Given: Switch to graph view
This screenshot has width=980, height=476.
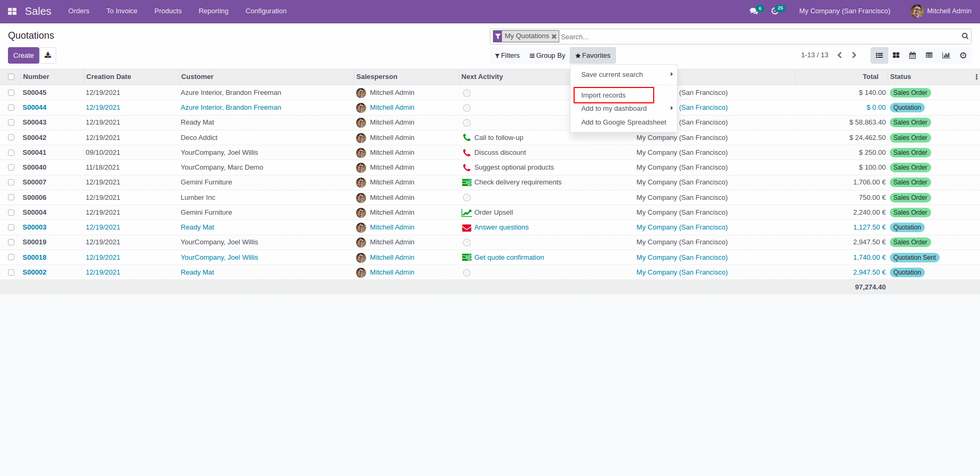Looking at the screenshot, I should [946, 55].
